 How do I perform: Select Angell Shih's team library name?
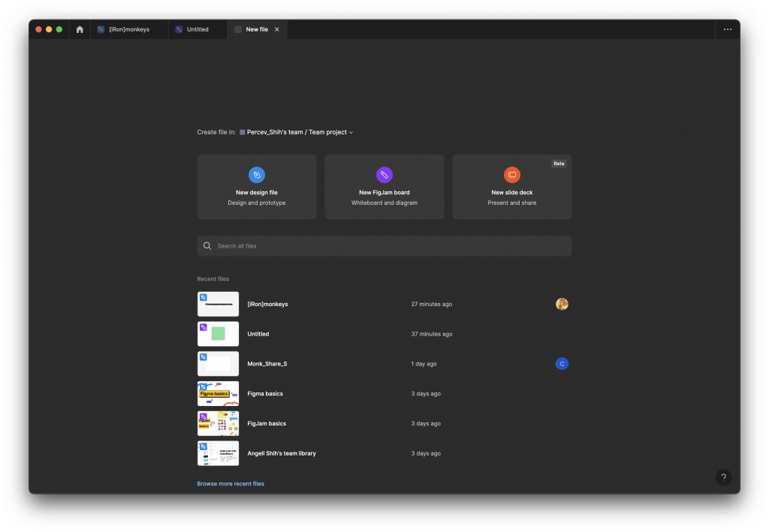tap(282, 454)
